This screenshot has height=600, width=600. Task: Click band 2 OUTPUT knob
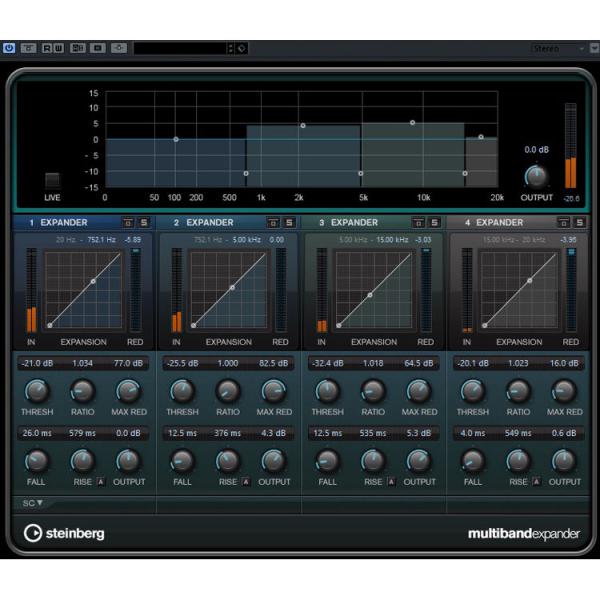(x=274, y=461)
